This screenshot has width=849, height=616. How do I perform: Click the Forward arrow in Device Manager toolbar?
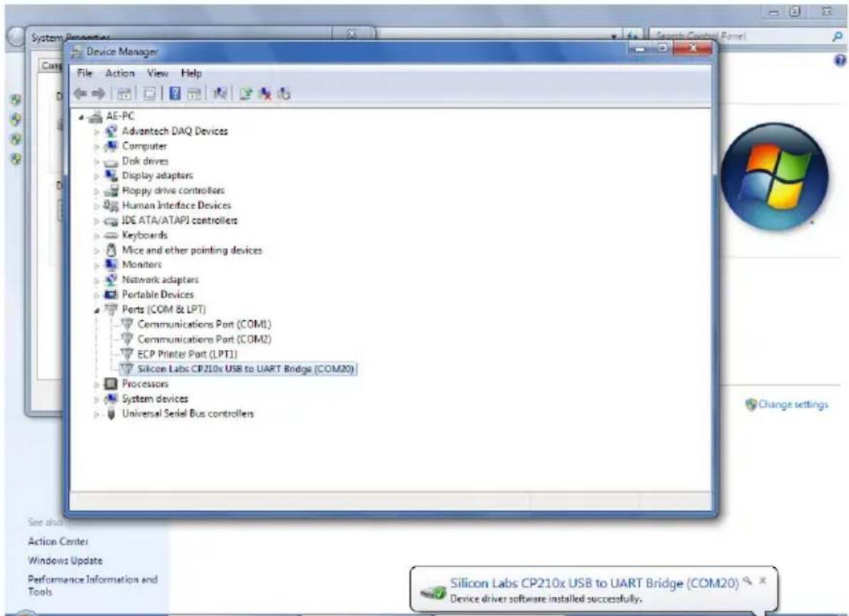click(x=98, y=94)
